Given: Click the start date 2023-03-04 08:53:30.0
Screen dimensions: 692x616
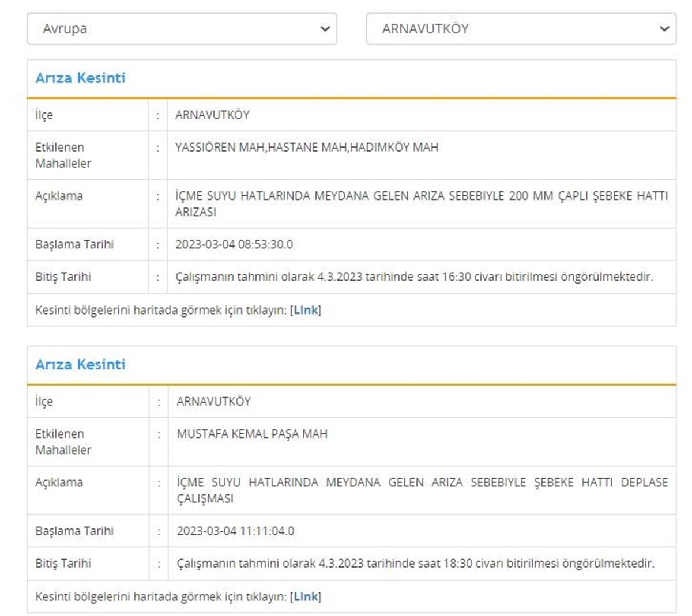Looking at the screenshot, I should click(x=234, y=244).
